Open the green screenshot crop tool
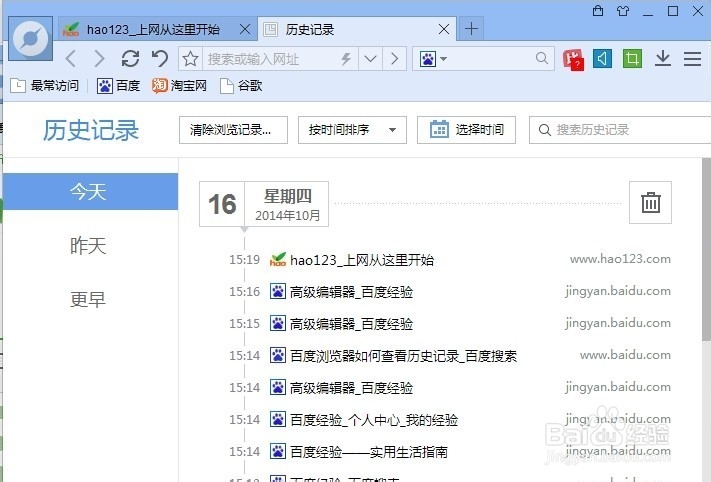The image size is (711, 482). point(632,58)
